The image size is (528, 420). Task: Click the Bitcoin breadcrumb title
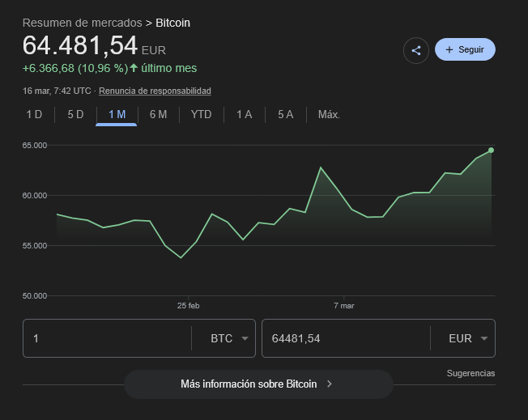tap(172, 23)
